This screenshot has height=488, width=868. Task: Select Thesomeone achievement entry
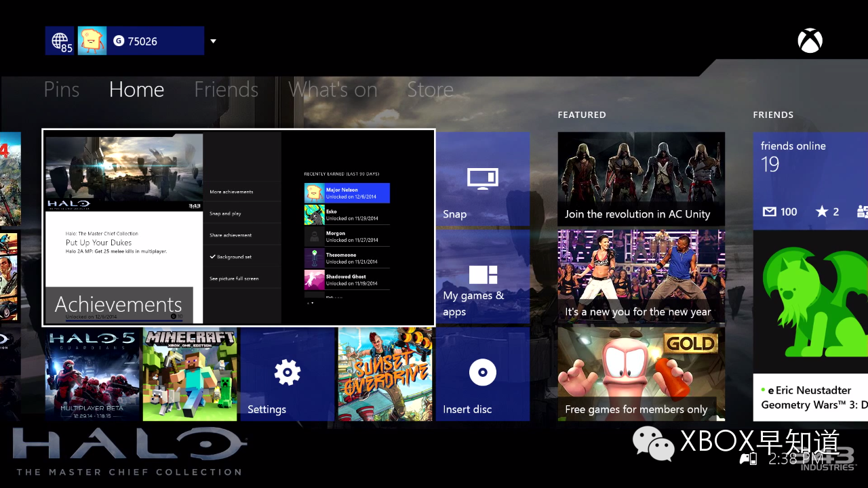click(x=347, y=258)
